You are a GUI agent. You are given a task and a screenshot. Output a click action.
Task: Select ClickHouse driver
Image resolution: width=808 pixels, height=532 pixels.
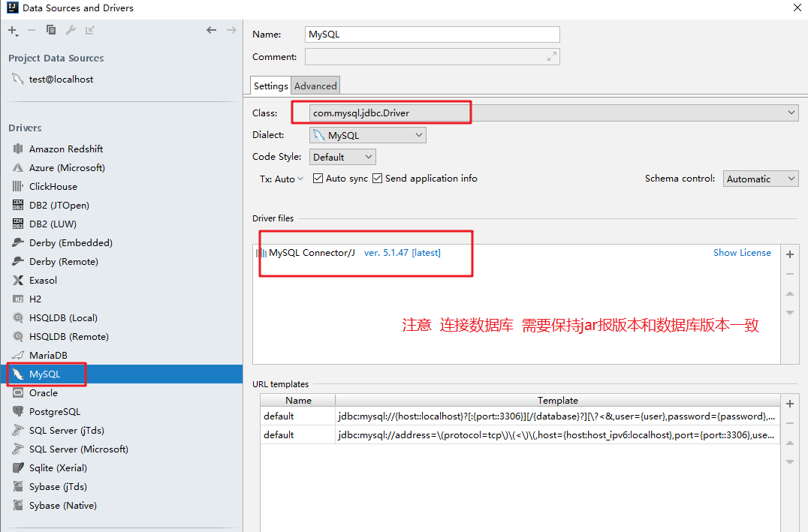coord(53,186)
